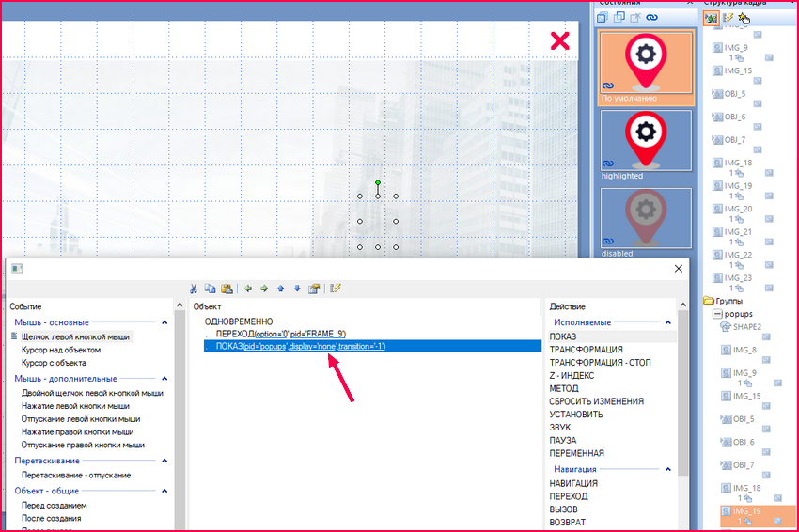Move action down with blue down arrow

pos(297,289)
